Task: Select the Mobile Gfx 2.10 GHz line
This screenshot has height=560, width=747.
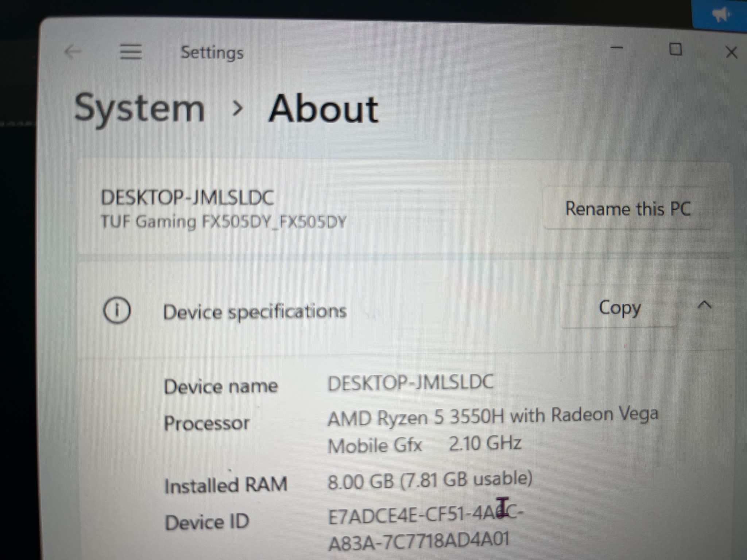Action: pyautogui.click(x=424, y=444)
